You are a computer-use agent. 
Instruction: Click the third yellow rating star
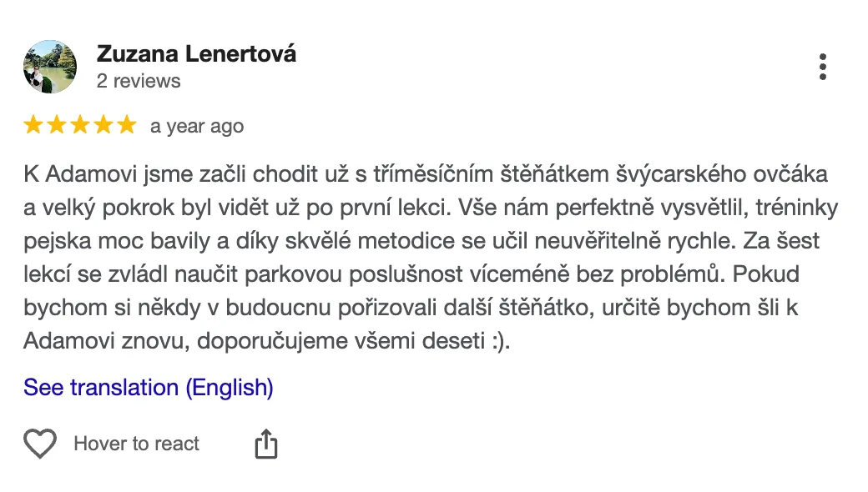(80, 126)
